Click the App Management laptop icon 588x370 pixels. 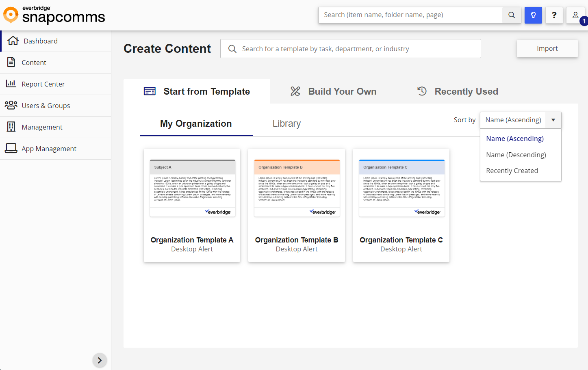[x=11, y=148]
